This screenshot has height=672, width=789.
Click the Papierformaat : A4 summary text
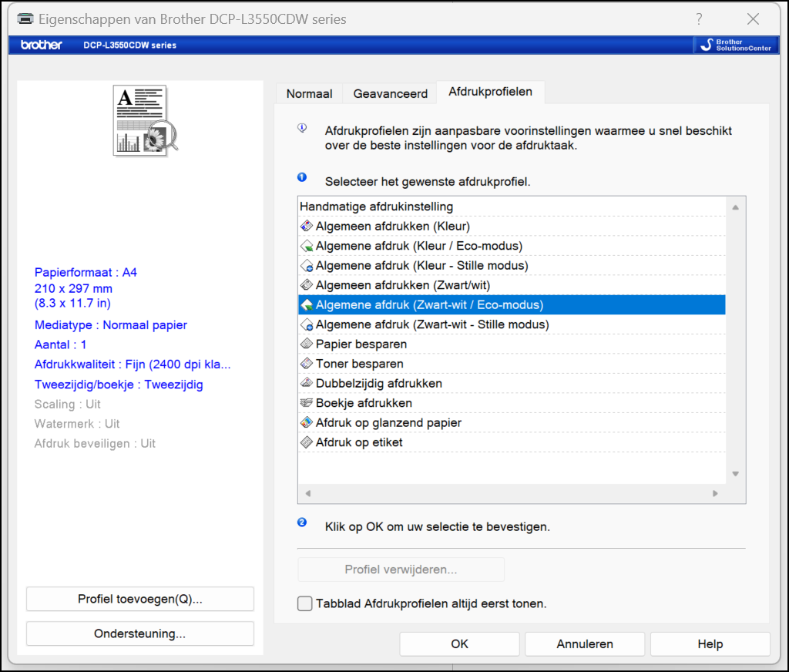(x=86, y=272)
